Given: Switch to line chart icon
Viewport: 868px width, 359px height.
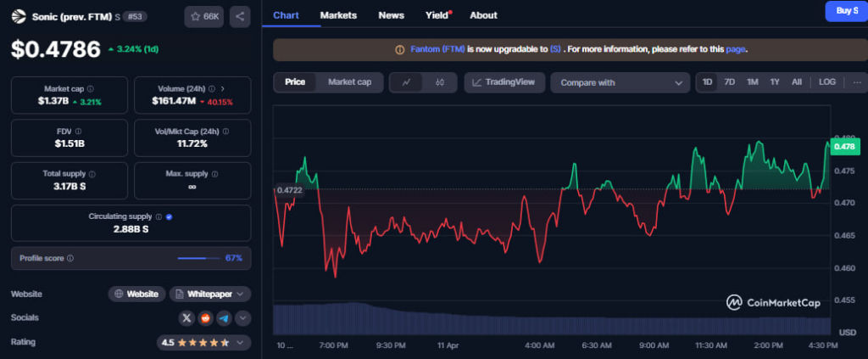Looking at the screenshot, I should (x=407, y=82).
